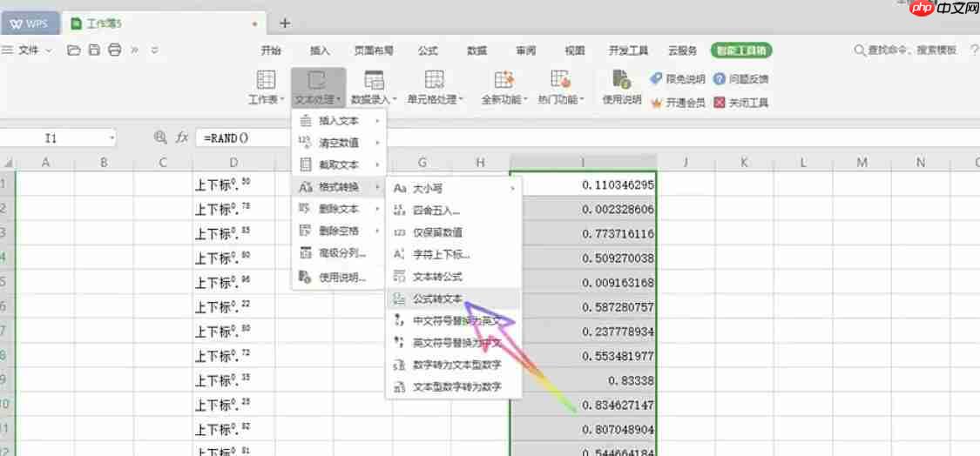The height and width of the screenshot is (456, 980).
Task: Select 四舍五入... rounding option
Action: (x=453, y=211)
